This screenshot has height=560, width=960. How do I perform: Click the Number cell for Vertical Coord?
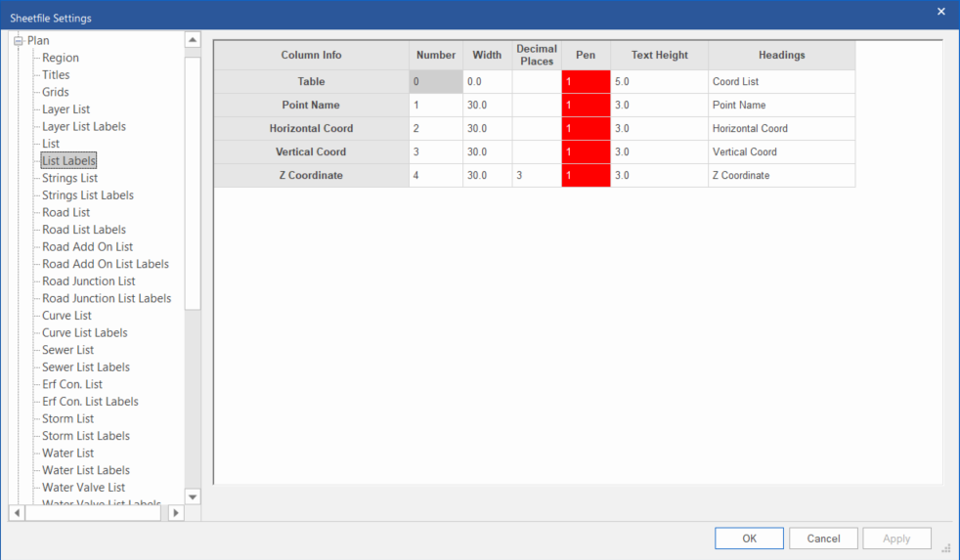436,152
